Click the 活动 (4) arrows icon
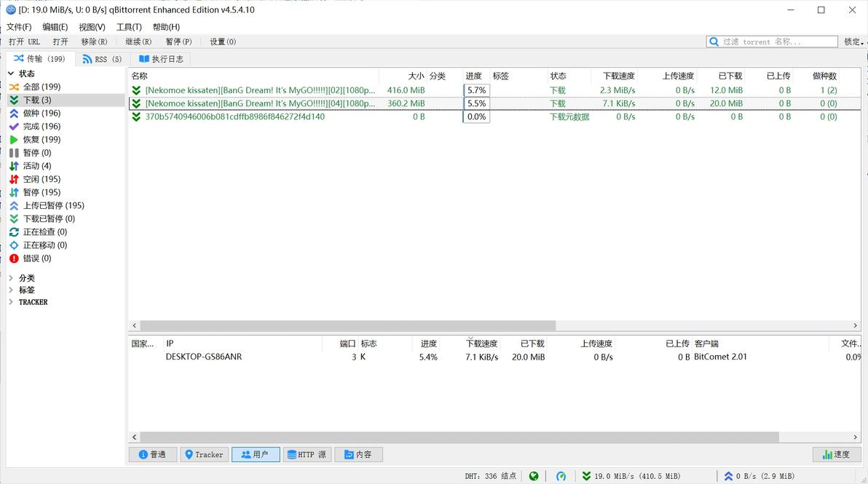The height and width of the screenshot is (484, 868). [x=14, y=166]
